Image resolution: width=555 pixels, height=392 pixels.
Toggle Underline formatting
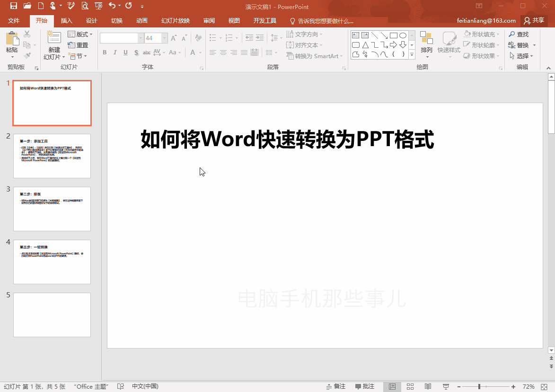coord(126,52)
